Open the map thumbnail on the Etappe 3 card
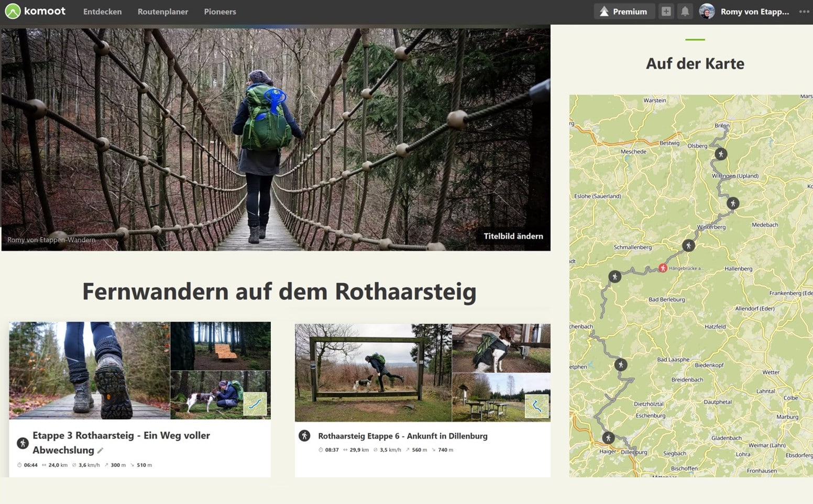Image resolution: width=813 pixels, height=504 pixels. coord(255,404)
